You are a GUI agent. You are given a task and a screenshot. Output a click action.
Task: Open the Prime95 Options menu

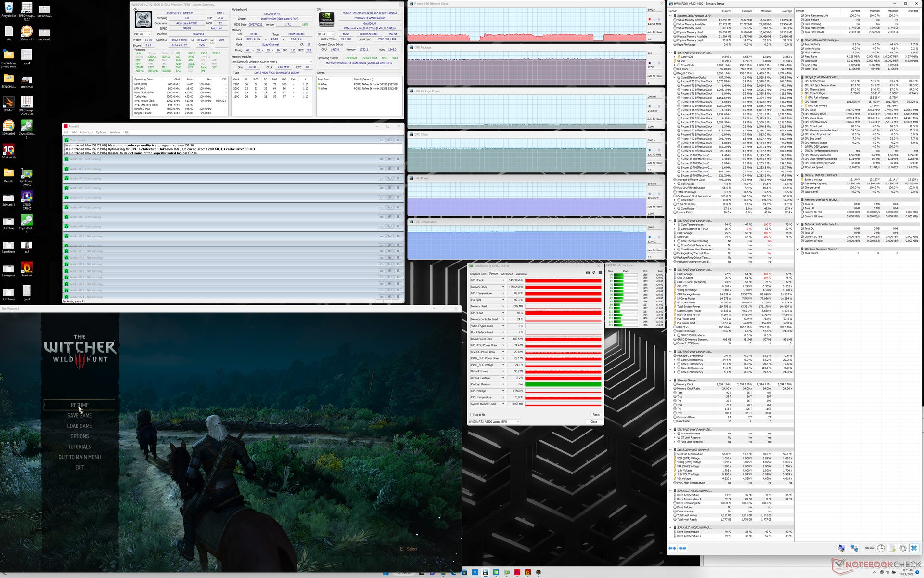point(101,132)
